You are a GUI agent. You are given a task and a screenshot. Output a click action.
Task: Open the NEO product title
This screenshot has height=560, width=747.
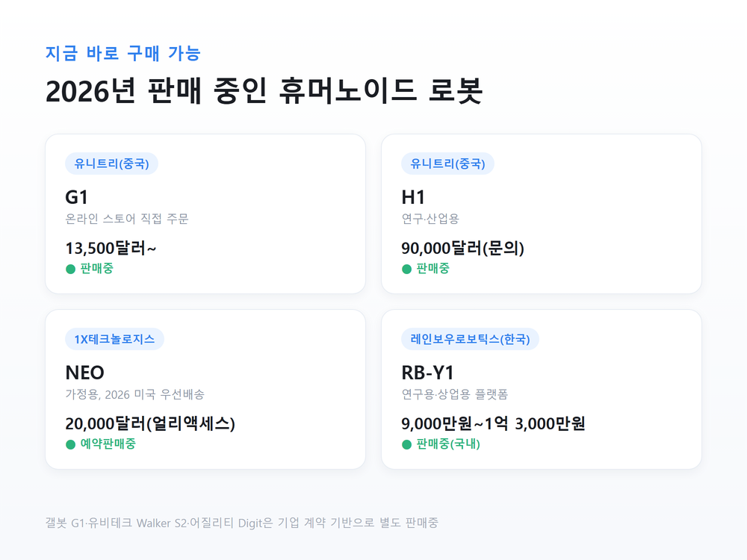tap(85, 373)
